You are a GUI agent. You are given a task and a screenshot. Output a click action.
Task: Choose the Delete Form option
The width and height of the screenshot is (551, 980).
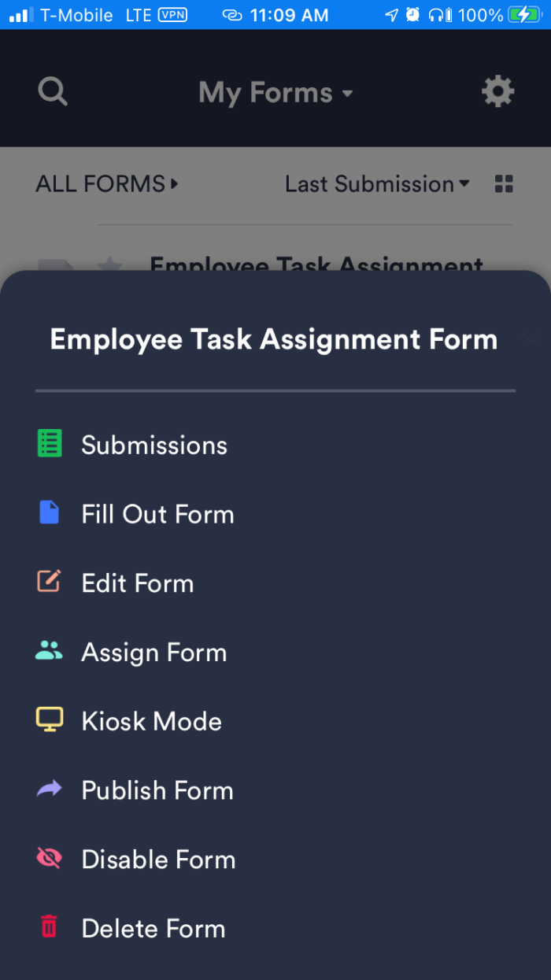[153, 928]
